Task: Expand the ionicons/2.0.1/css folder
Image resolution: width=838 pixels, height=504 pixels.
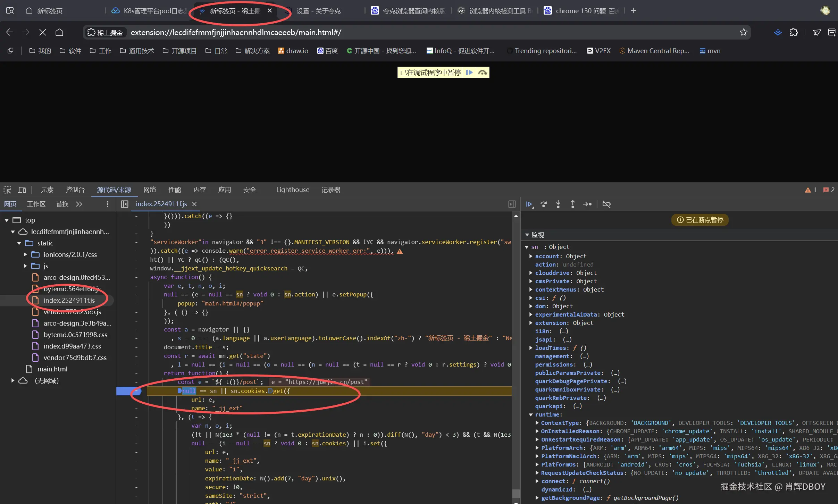Action: pos(25,254)
